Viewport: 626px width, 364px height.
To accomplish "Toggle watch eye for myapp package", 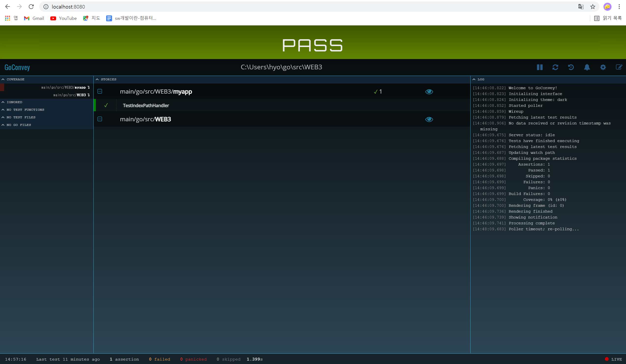I will 429,92.
